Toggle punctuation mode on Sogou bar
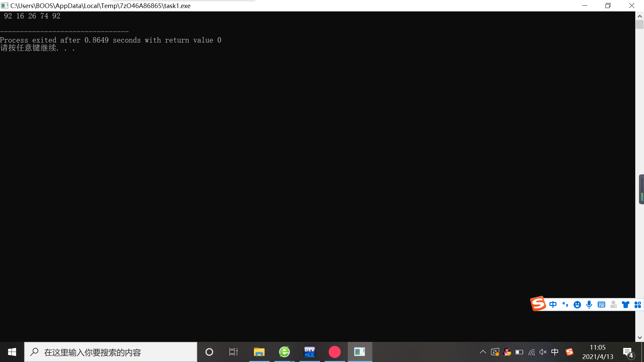Image resolution: width=644 pixels, height=362 pixels. pyautogui.click(x=565, y=304)
